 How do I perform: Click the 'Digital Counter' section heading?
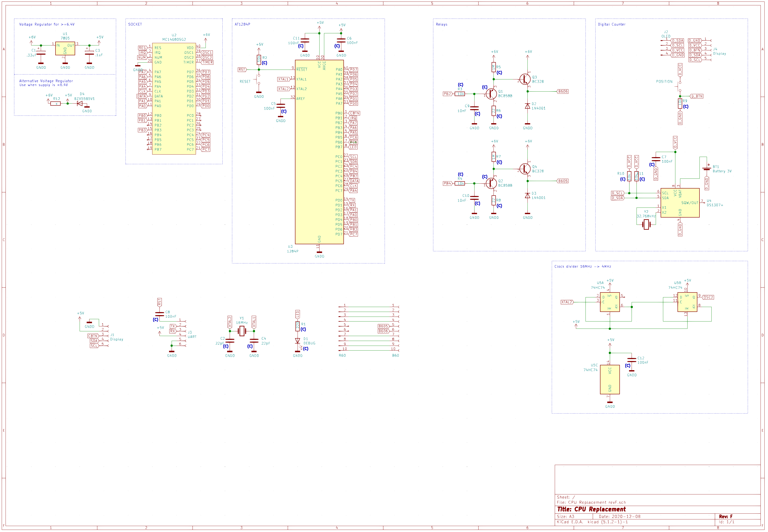[611, 24]
